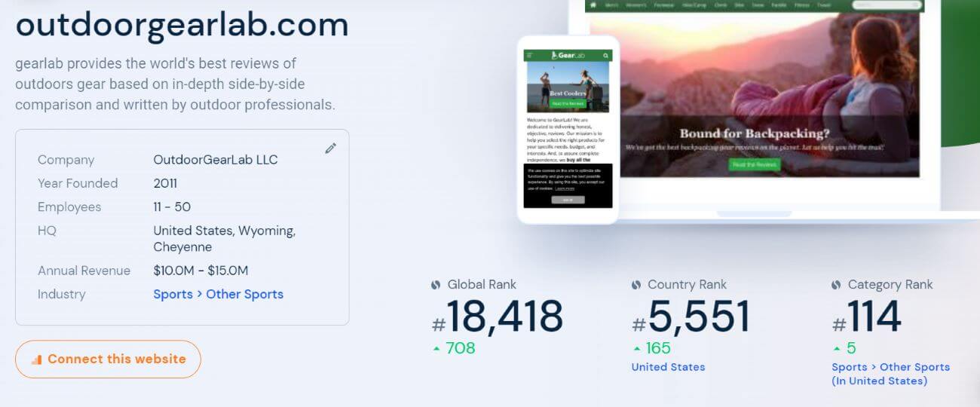980x407 pixels.
Task: Click Read the Reviews button in laptop preview
Action: pyautogui.click(x=754, y=164)
